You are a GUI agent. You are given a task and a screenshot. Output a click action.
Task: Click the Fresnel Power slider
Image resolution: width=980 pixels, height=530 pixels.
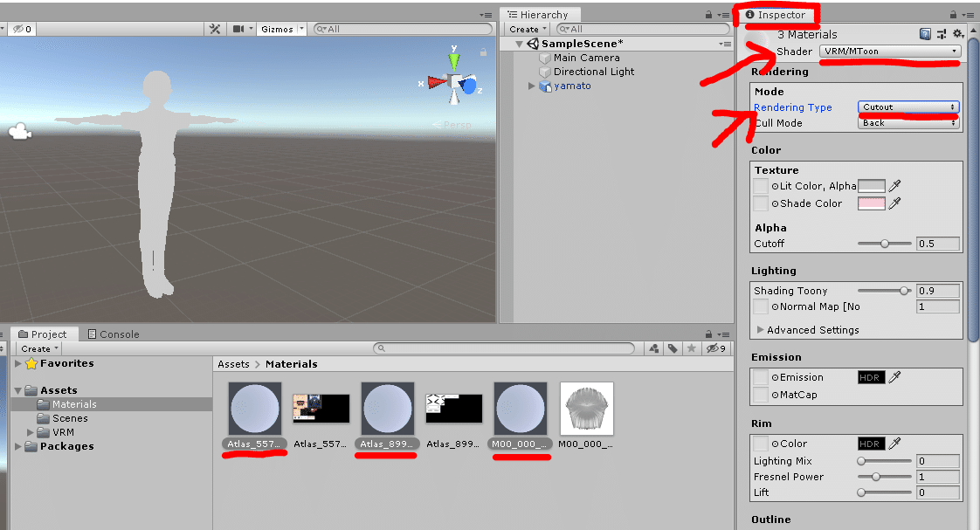point(885,477)
